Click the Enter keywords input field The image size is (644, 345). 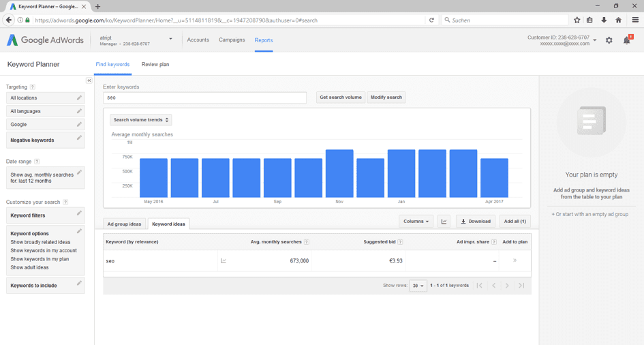tap(204, 97)
